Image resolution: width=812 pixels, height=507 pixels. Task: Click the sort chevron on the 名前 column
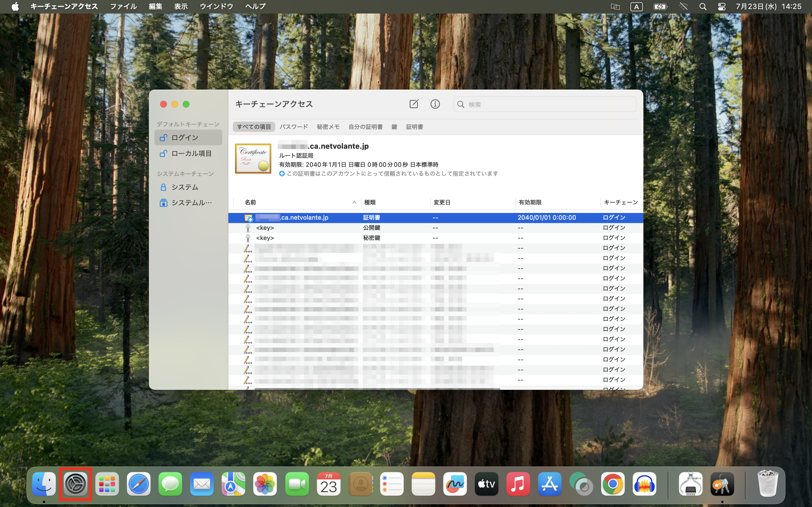(x=354, y=202)
